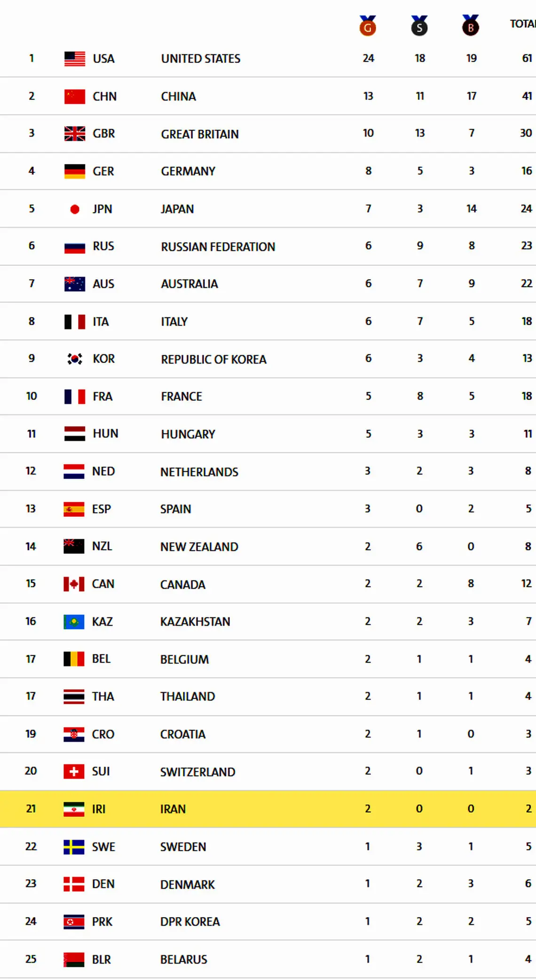
Task: Click the Republic of Korea flag icon
Action: pyautogui.click(x=75, y=359)
